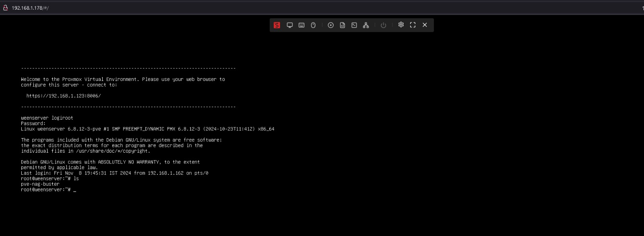The width and height of the screenshot is (644, 236).
Task: Open the terminal icon in toolbar
Action: (354, 25)
